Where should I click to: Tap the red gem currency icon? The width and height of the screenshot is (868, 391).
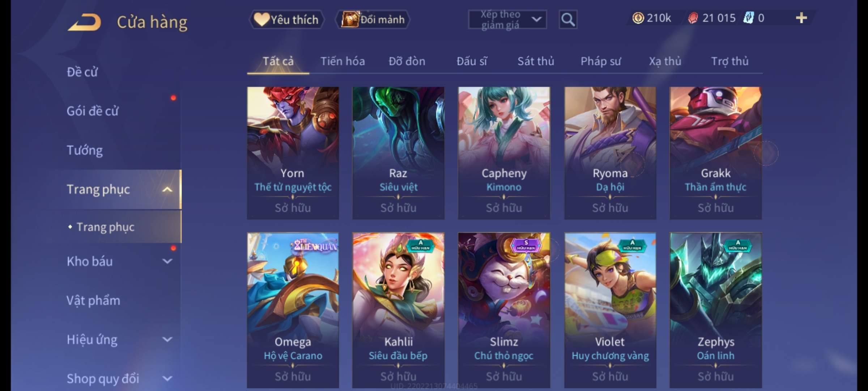tap(693, 18)
